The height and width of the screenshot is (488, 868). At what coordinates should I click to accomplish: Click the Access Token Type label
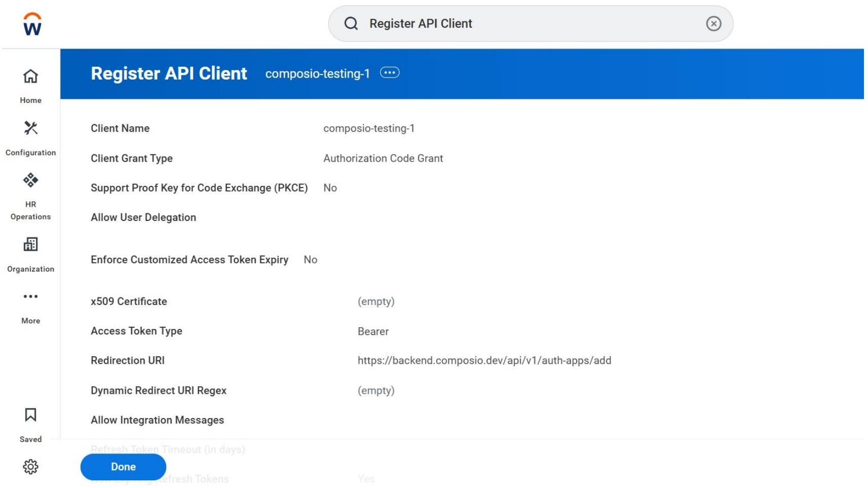click(x=136, y=331)
